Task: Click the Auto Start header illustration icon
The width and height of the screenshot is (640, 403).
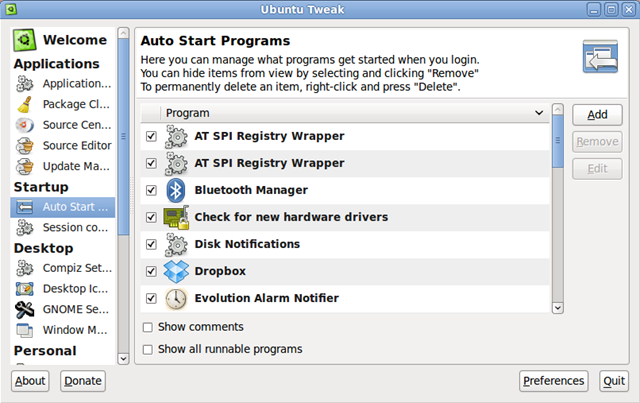Action: tap(600, 56)
